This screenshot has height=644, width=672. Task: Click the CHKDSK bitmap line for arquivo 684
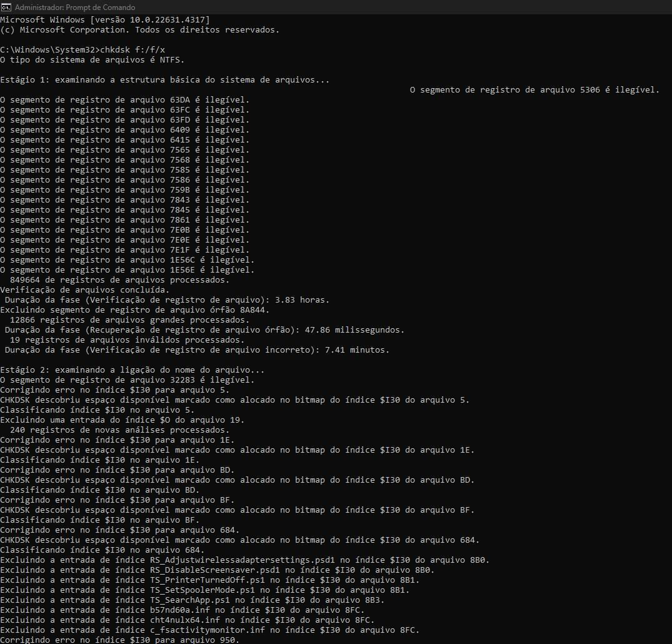(240, 540)
